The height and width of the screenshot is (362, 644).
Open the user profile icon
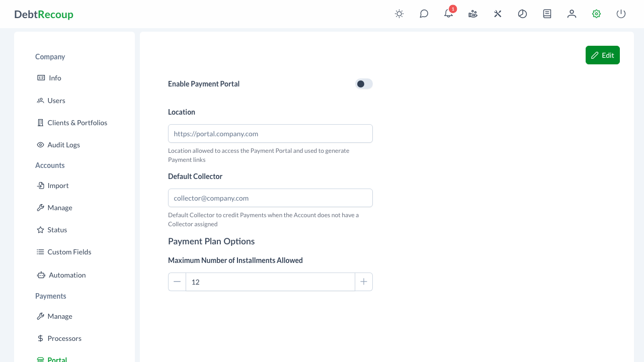[572, 14]
